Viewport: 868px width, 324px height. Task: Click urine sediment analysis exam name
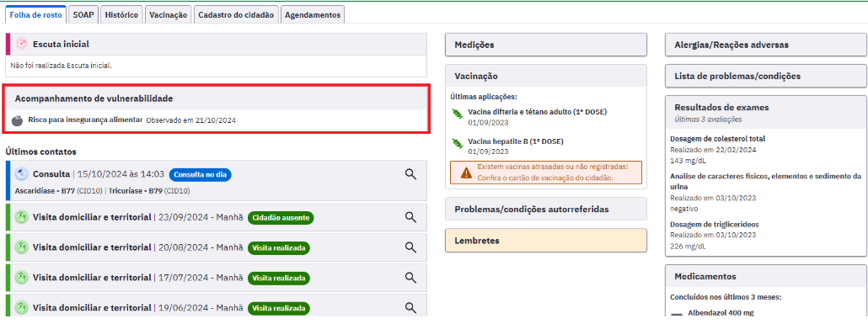[765, 181]
